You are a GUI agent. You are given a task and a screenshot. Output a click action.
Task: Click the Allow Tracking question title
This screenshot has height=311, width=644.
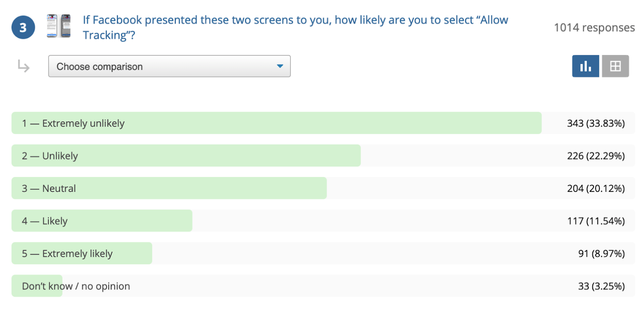[295, 27]
